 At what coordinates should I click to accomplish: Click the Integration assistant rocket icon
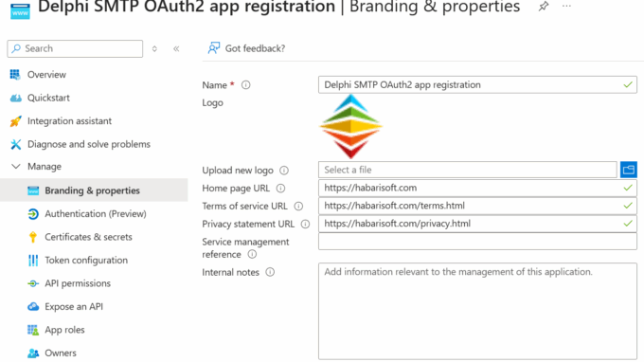[x=15, y=121]
